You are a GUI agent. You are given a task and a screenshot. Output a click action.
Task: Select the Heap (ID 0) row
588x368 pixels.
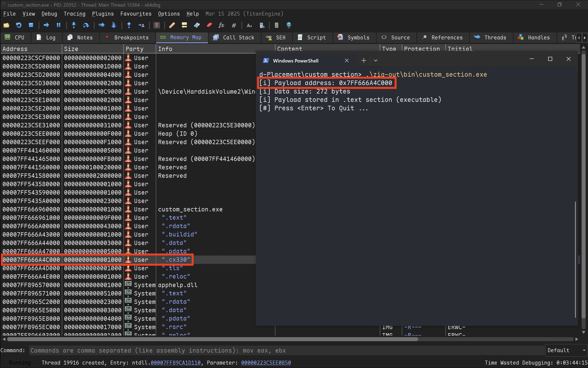(x=128, y=134)
